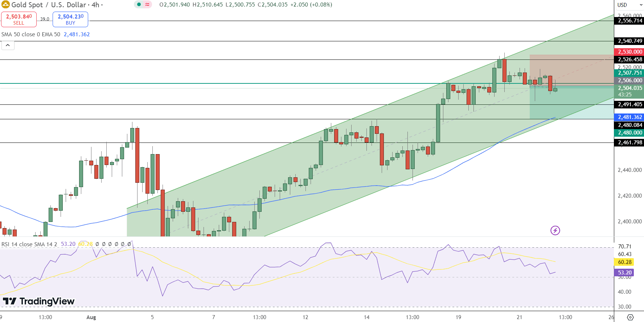Collapse the indicator legend with the chevron

coord(8,45)
